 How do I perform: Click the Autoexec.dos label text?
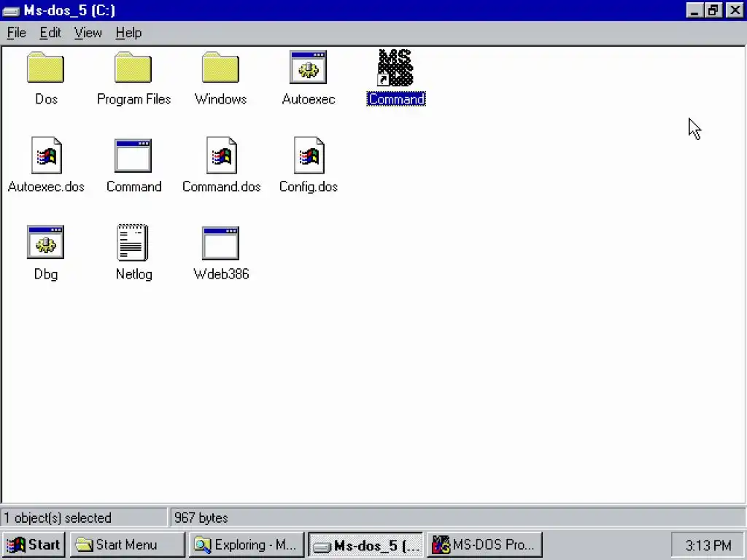[x=46, y=187]
